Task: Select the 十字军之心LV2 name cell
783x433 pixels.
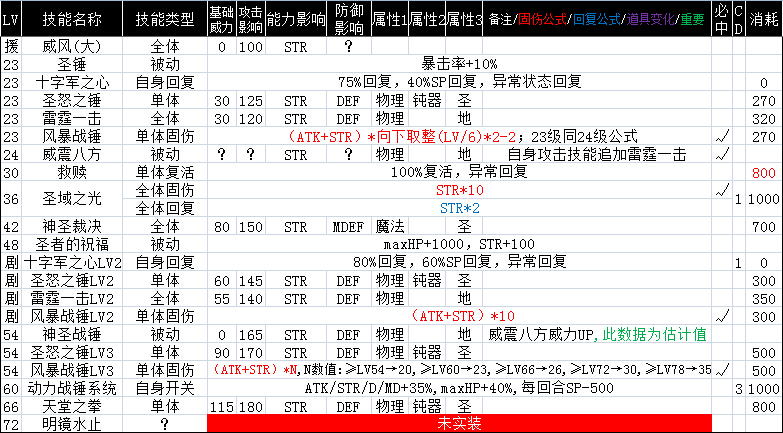Action: pos(72,262)
